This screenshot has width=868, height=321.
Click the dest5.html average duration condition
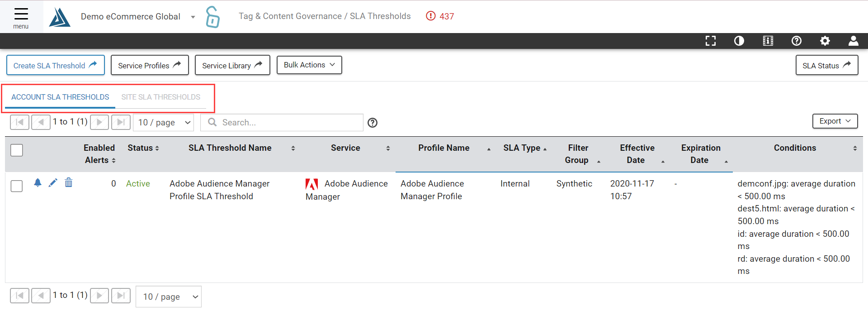(x=796, y=215)
